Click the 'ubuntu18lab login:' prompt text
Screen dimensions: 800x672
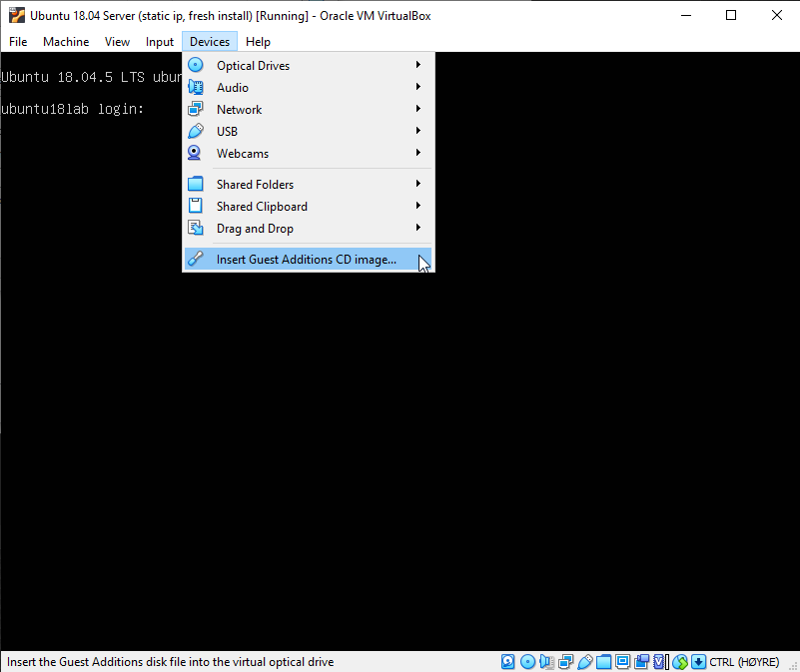73,109
